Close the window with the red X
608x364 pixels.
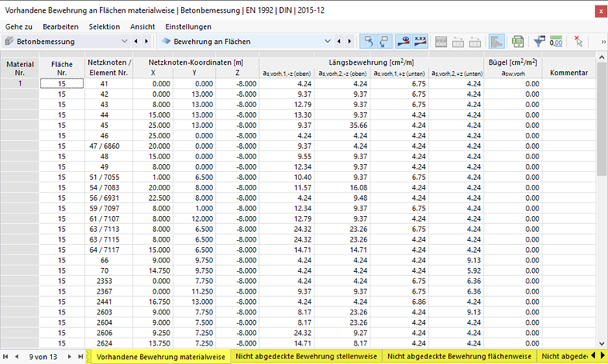[x=601, y=12]
